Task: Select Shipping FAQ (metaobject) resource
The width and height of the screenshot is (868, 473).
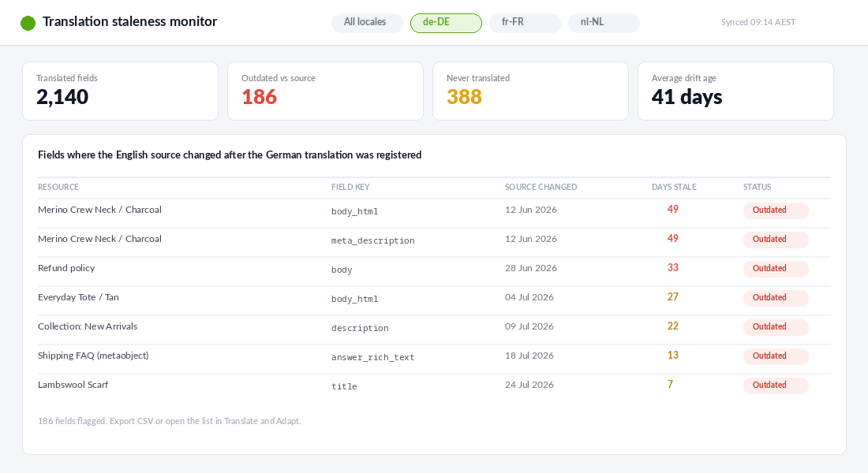Action: click(x=93, y=356)
